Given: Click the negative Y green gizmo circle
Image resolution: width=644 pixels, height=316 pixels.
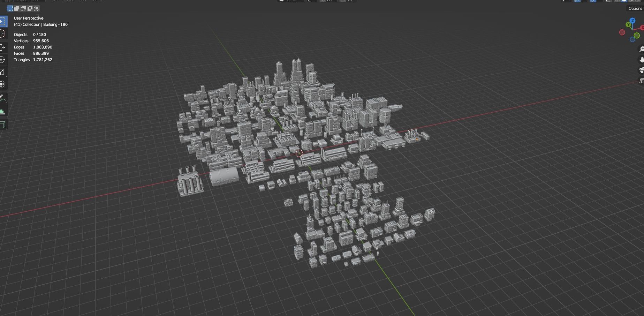Looking at the screenshot, I should pyautogui.click(x=637, y=36).
